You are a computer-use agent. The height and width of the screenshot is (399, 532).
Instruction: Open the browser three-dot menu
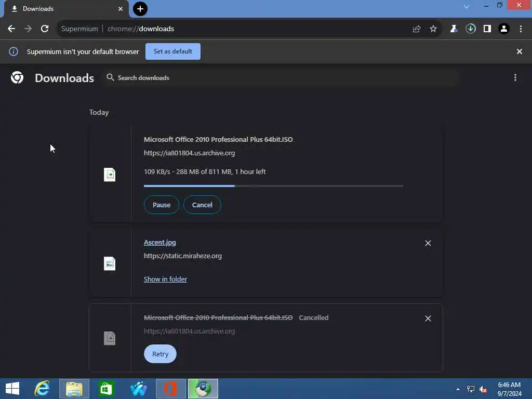(x=521, y=29)
